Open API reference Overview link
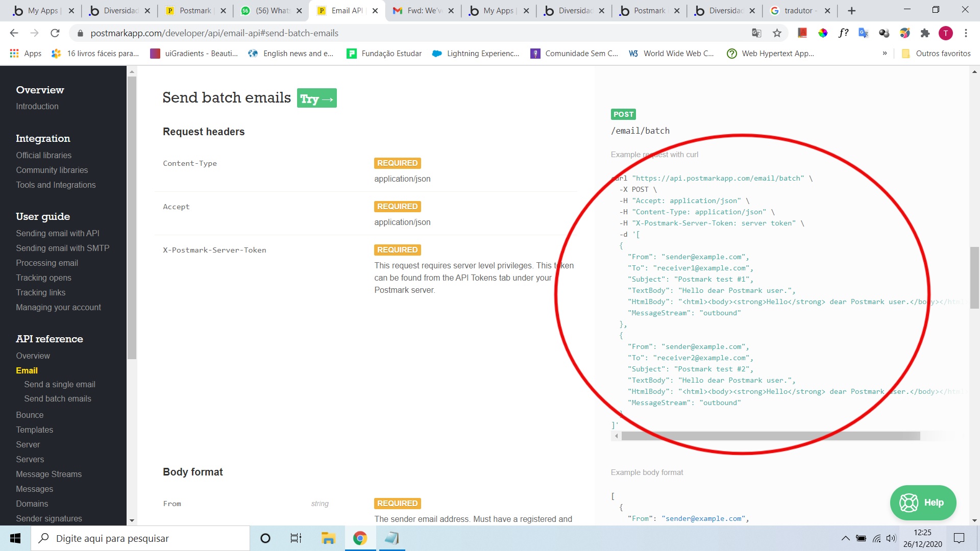Screen dimensions: 980x551 [x=33, y=356]
